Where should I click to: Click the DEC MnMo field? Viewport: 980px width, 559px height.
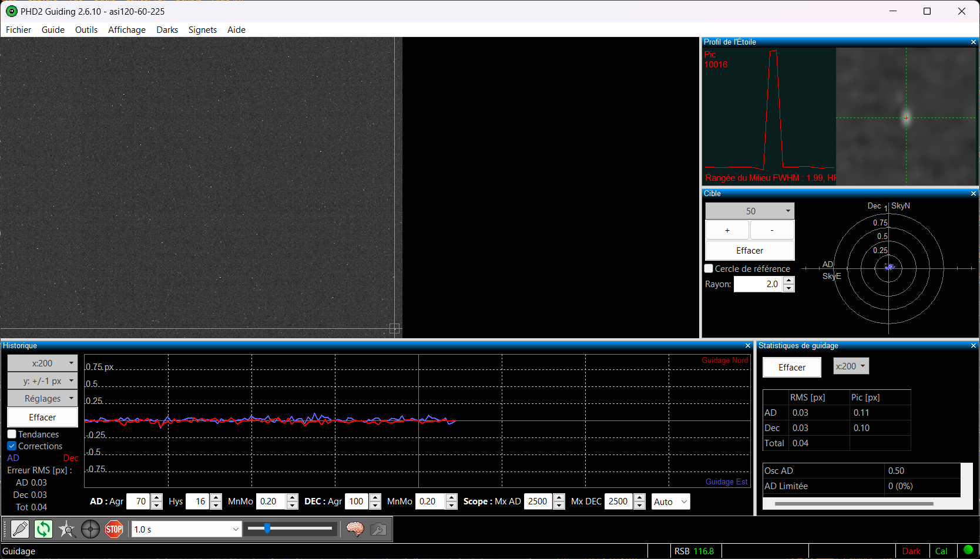tap(431, 501)
